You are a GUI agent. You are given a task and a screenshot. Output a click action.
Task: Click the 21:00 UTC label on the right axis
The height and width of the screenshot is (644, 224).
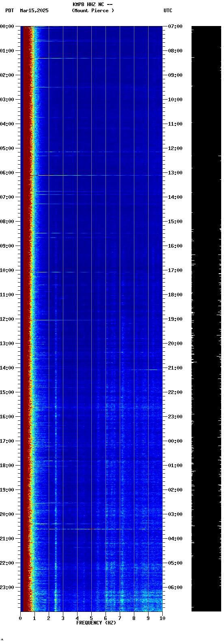point(175,368)
